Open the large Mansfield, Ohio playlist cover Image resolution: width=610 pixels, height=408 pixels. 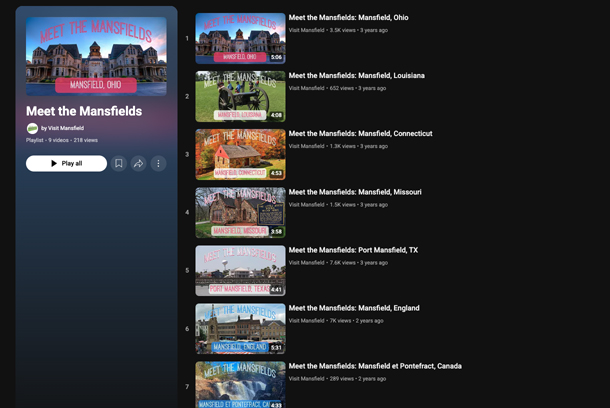[x=96, y=56]
